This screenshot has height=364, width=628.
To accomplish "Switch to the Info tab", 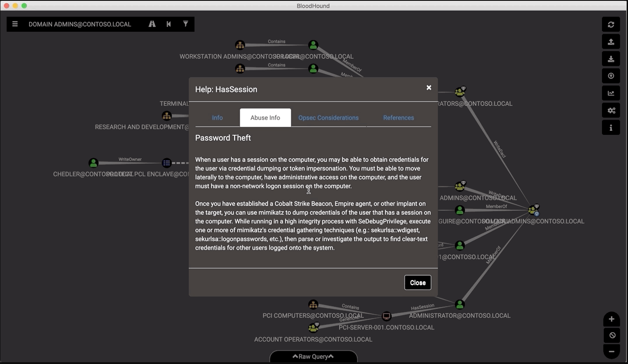I will pyautogui.click(x=217, y=118).
